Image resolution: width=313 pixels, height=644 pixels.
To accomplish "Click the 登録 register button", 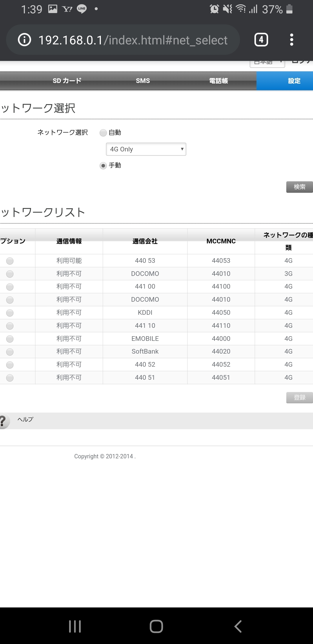I will 299,397.
